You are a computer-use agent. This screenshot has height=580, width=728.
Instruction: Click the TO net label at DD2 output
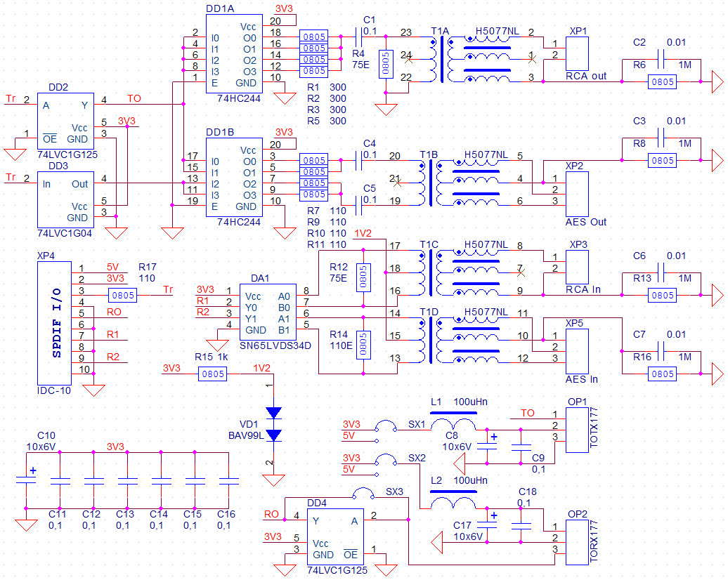pyautogui.click(x=134, y=98)
